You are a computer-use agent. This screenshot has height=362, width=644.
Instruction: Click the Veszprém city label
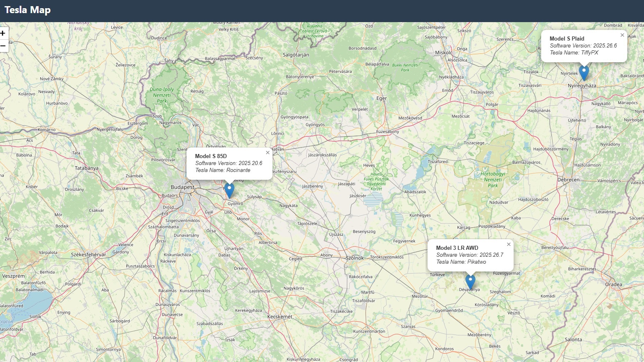(14, 276)
